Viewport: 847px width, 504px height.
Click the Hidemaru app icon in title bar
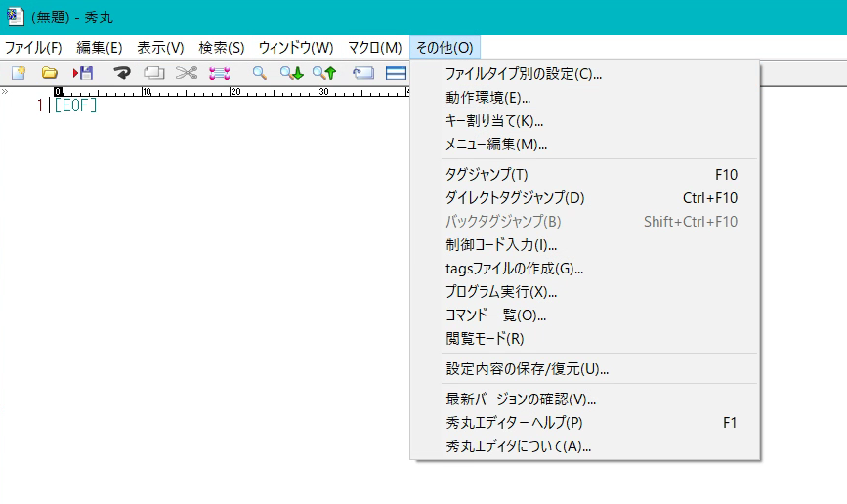(x=15, y=17)
